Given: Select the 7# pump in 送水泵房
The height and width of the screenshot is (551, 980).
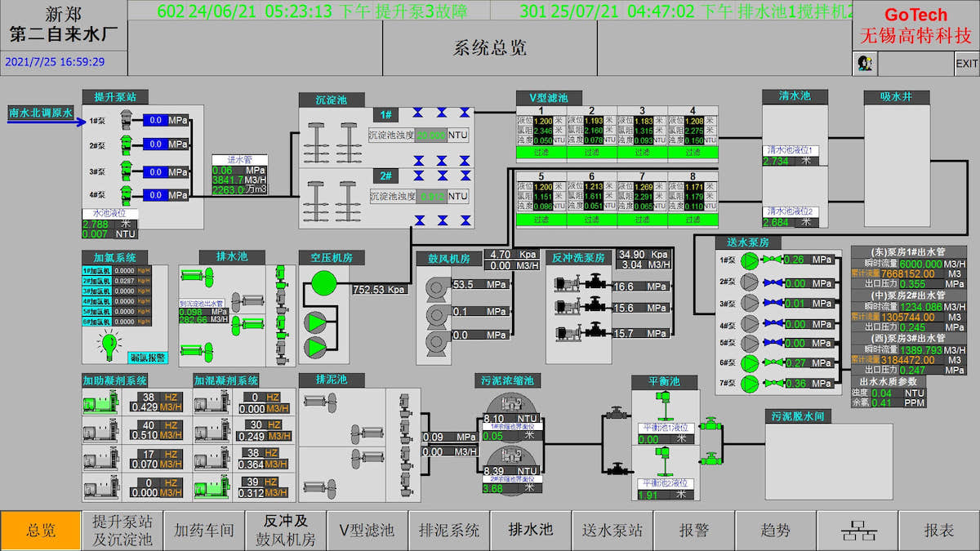Looking at the screenshot, I should pos(749,384).
